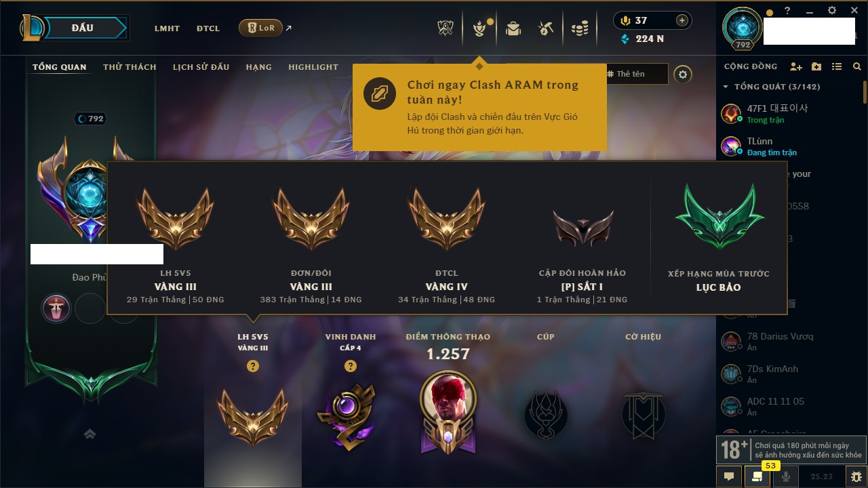Toggle the microphone mute button
The height and width of the screenshot is (488, 868).
[x=786, y=476]
